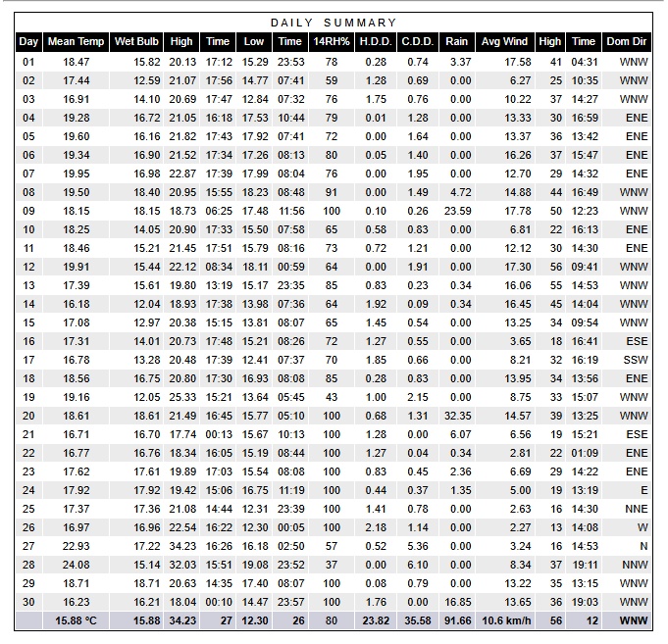Click the 'Dom Dir' column header
This screenshot has height=644, width=668.
(626, 42)
